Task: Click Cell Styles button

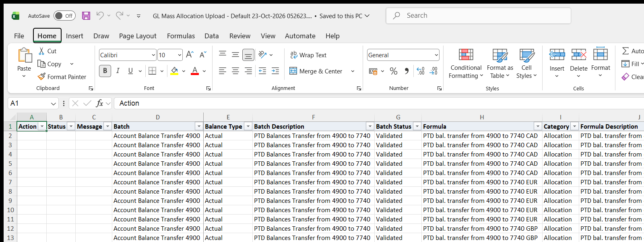Action: pyautogui.click(x=526, y=64)
